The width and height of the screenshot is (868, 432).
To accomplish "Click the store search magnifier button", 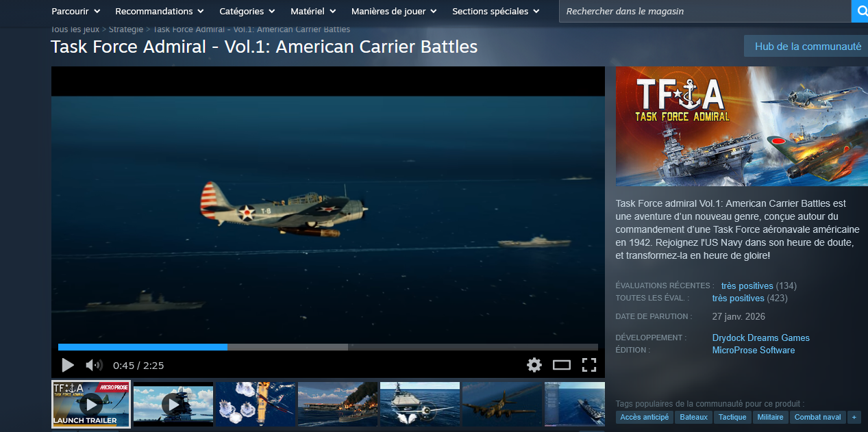I will click(860, 11).
